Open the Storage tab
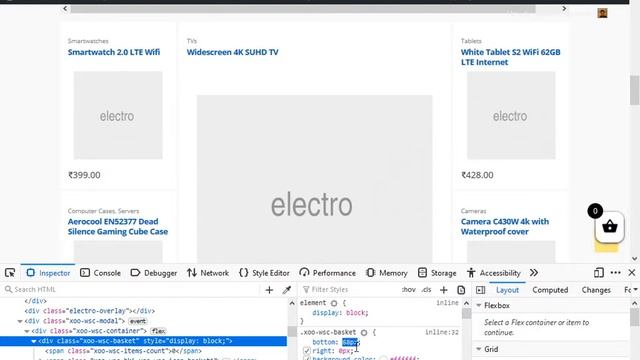This screenshot has height=360, width=640. (x=437, y=273)
